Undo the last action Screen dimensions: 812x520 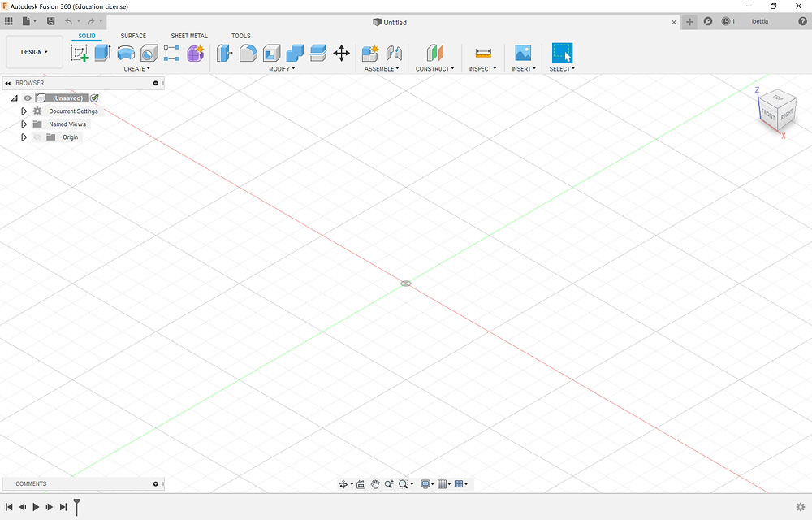(x=68, y=21)
